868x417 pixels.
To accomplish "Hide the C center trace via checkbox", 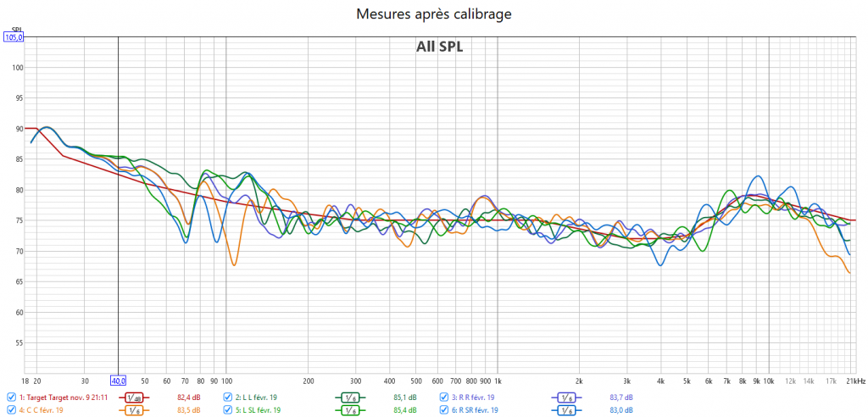I will pyautogui.click(x=11, y=410).
